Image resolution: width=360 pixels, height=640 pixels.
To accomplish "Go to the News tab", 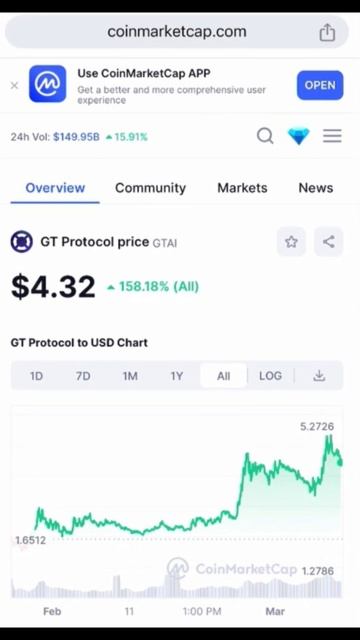I will pyautogui.click(x=316, y=188).
